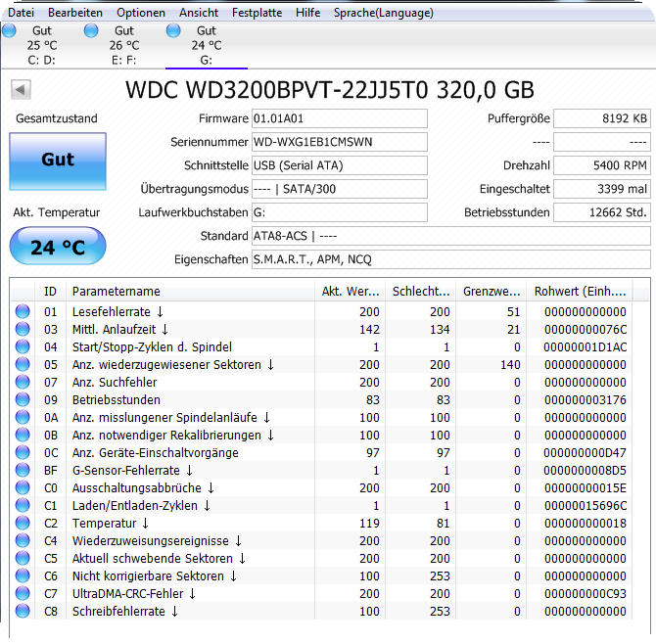Click status orb beside Schreibfehlerrate row
The width and height of the screenshot is (656, 644).
[x=23, y=612]
